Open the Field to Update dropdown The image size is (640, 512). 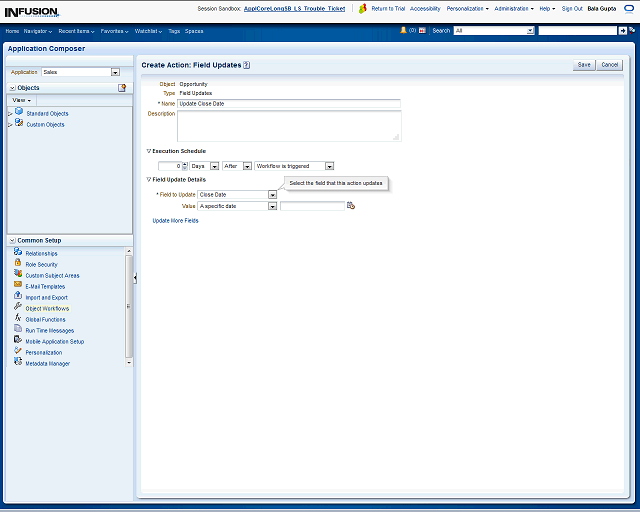coord(272,194)
